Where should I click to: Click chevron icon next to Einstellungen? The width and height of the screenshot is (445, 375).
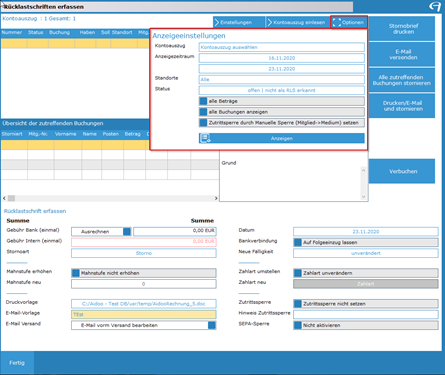click(217, 22)
